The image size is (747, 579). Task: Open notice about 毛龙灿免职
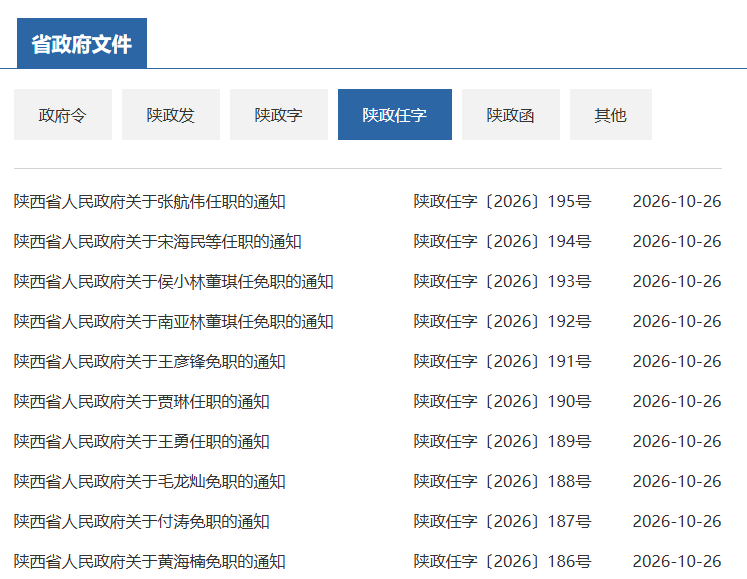[150, 482]
